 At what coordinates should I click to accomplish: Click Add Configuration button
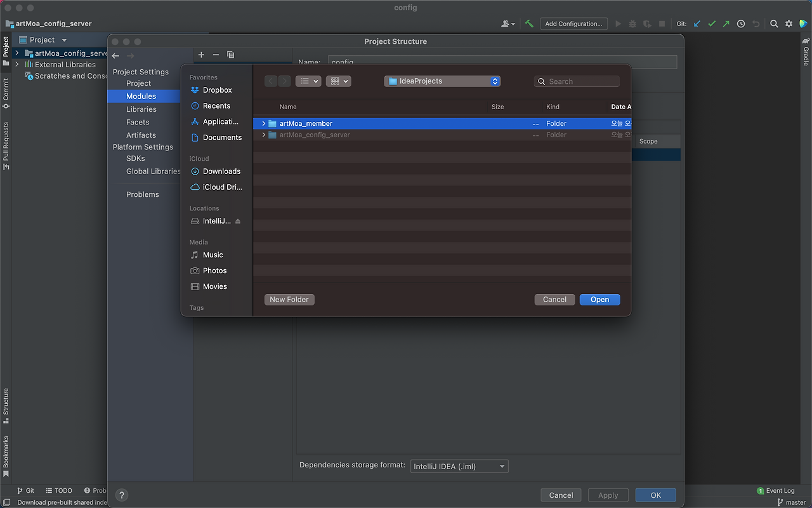click(x=573, y=23)
